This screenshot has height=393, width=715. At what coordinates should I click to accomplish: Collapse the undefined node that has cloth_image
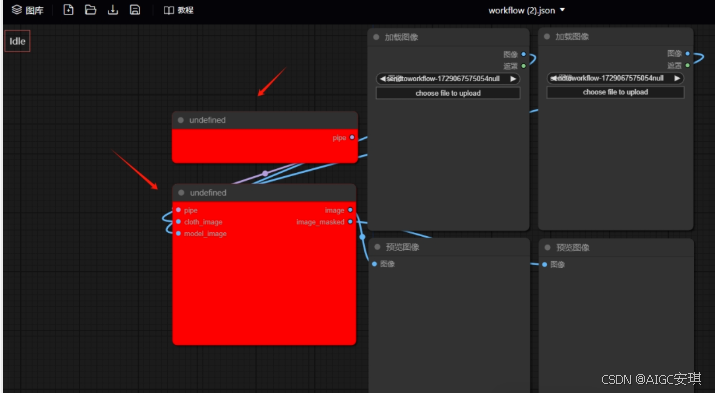[181, 193]
